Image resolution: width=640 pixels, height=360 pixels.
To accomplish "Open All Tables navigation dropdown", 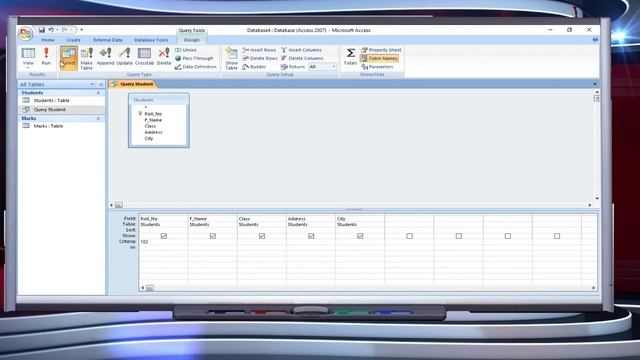I will tap(92, 84).
